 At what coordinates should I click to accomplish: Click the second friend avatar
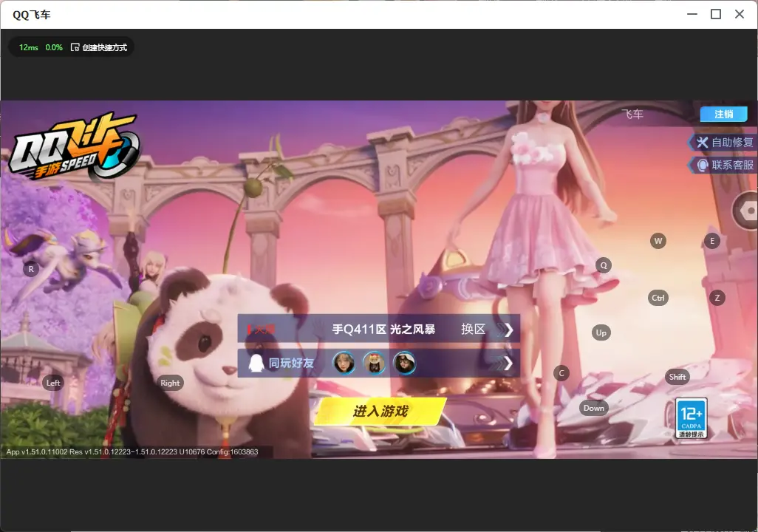point(374,363)
